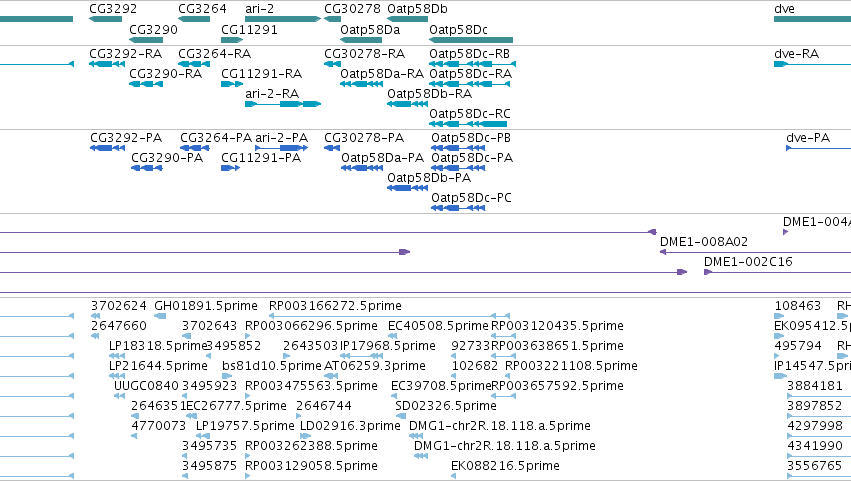851x481 pixels.
Task: Click protein CG3292-PA
Action: pos(107,148)
